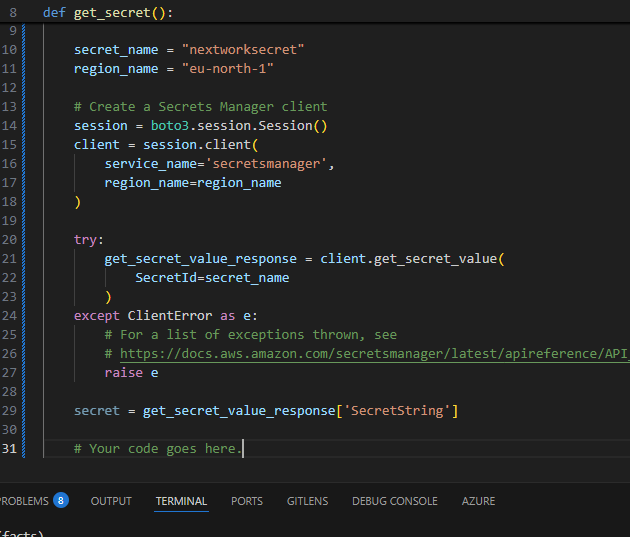Click ClientError in the except line

pos(170,316)
